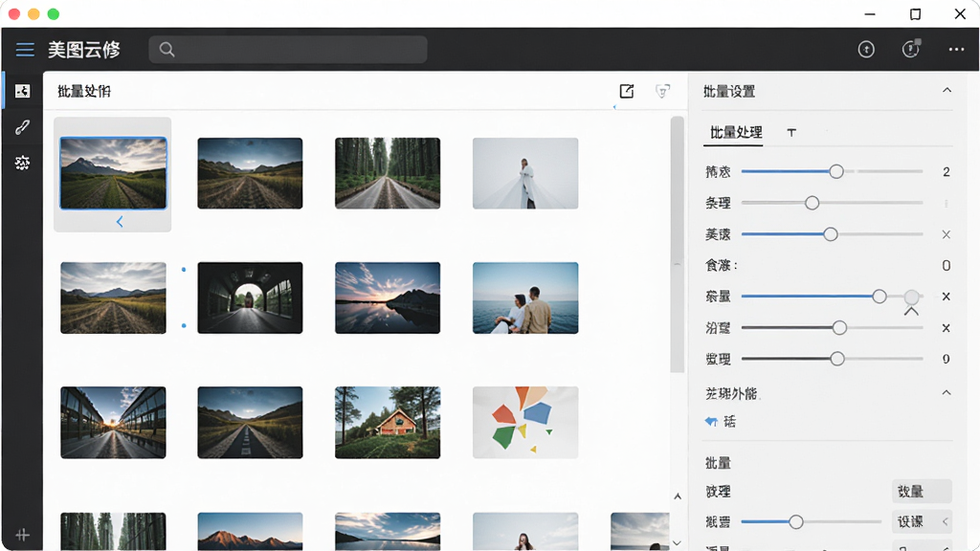Adjust the 美速 slider handle
The image size is (980, 551).
coord(831,234)
